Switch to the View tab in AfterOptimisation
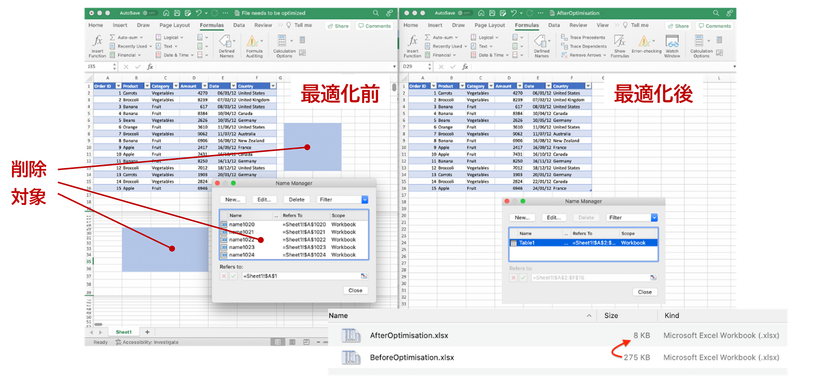The image size is (840, 386). click(603, 25)
